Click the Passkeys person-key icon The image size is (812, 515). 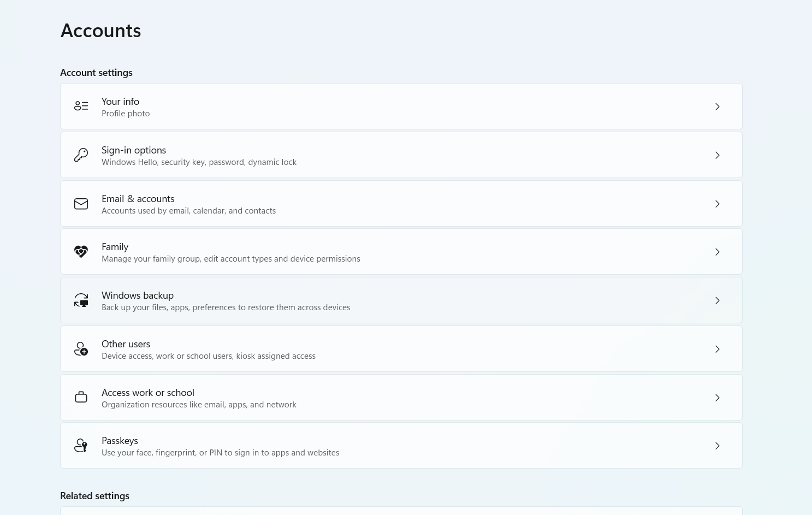click(81, 446)
